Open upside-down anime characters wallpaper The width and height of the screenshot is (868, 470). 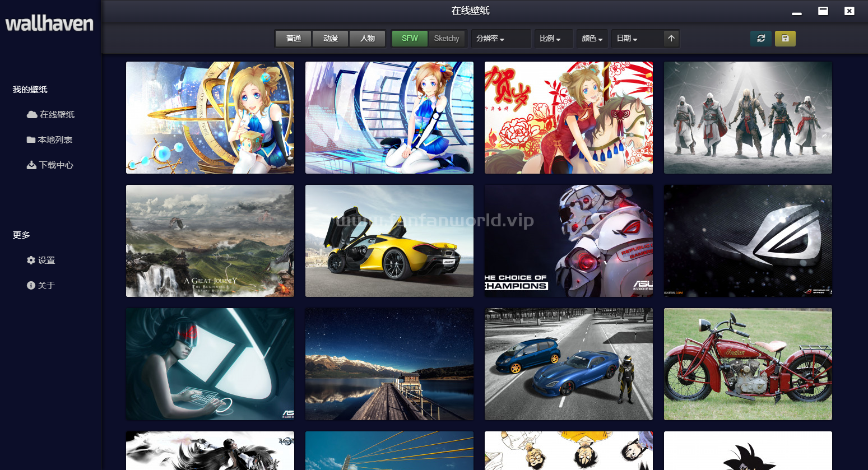point(569,450)
